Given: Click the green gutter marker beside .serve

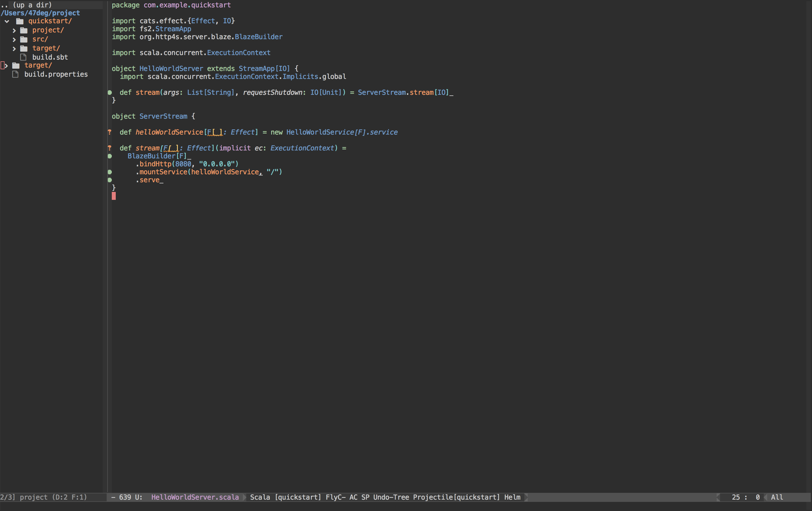Looking at the screenshot, I should [110, 180].
